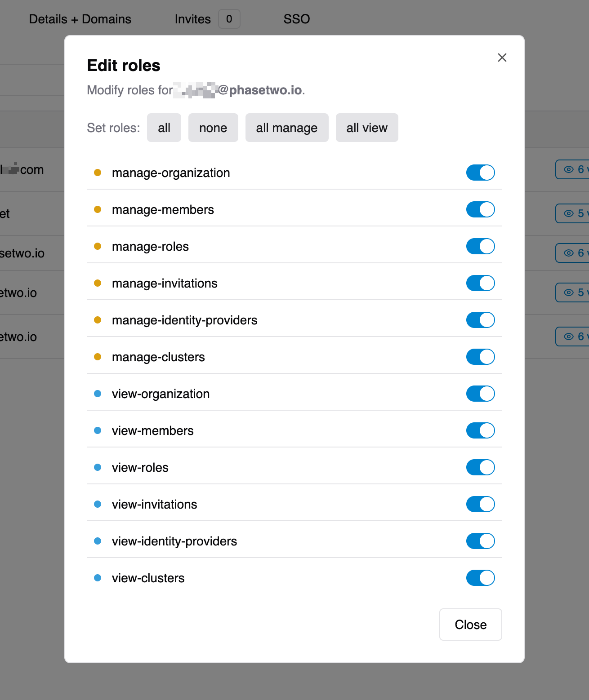The width and height of the screenshot is (589, 700).
Task: Disable the manage-organization role toggle
Action: [x=480, y=173]
